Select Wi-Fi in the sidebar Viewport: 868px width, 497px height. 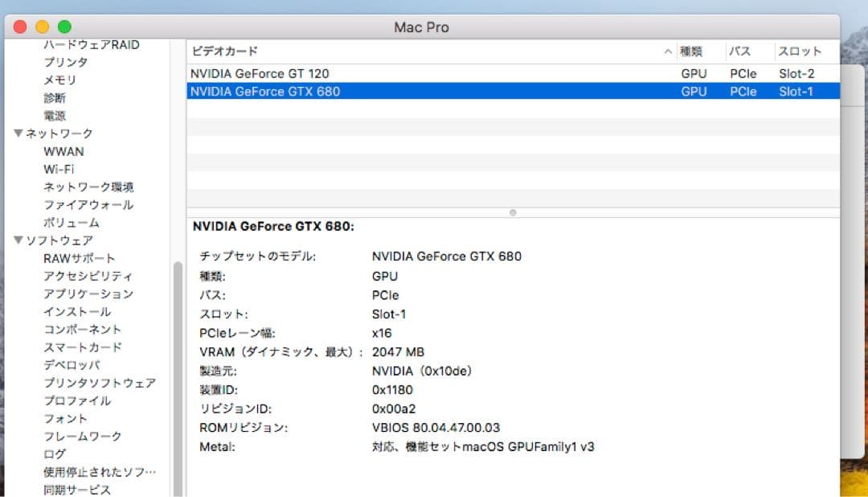(x=62, y=169)
